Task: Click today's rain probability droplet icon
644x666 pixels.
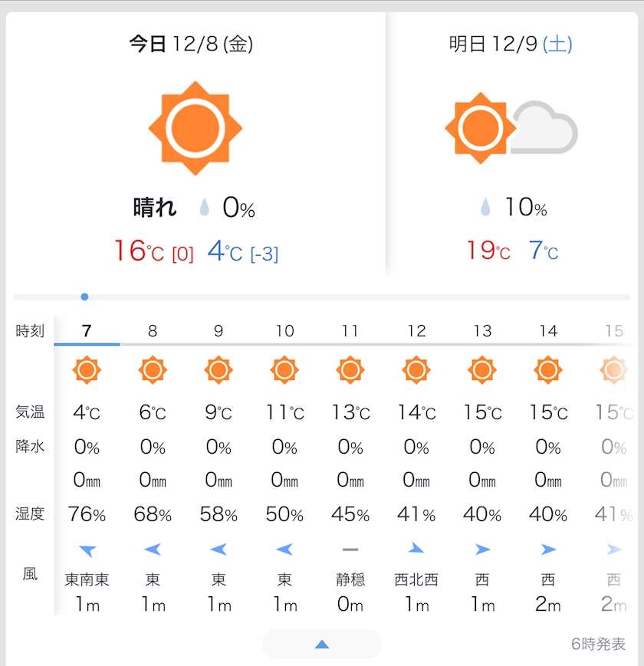Action: [x=205, y=208]
